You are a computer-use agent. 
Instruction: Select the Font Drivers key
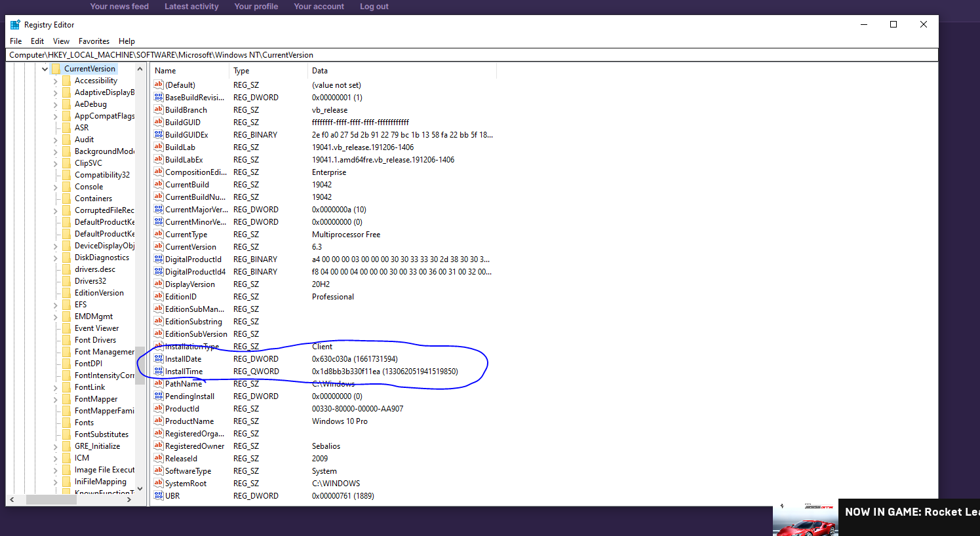(x=95, y=340)
